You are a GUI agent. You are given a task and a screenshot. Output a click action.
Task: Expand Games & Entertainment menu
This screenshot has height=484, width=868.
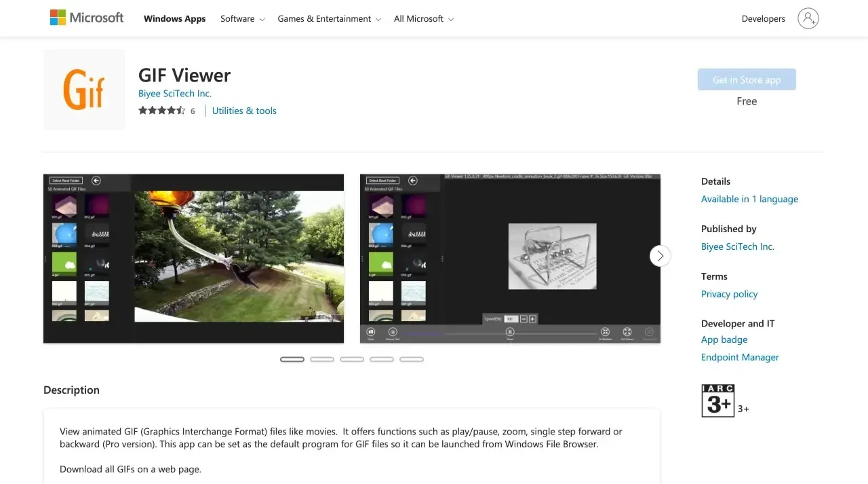tap(330, 18)
